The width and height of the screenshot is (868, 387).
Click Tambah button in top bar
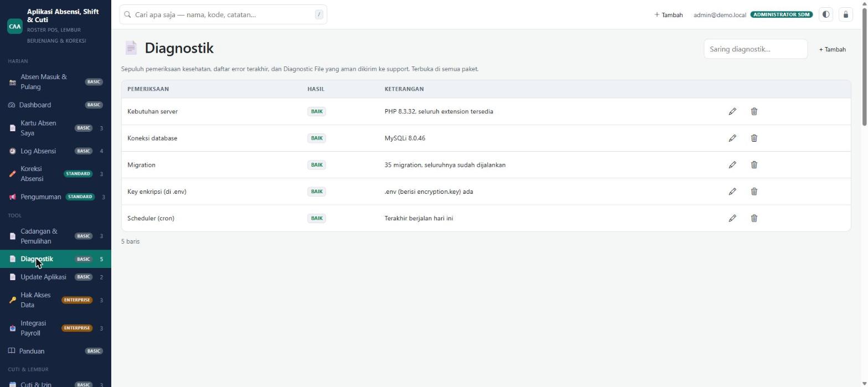click(x=668, y=15)
